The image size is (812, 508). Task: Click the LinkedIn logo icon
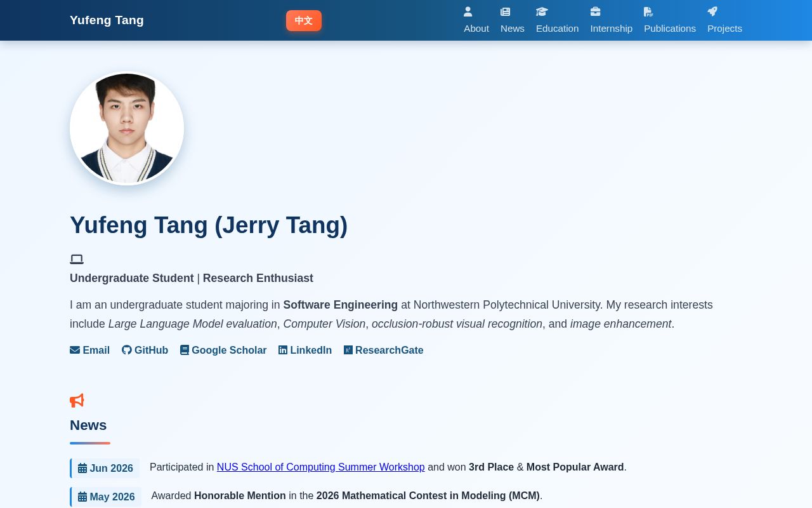pos(283,350)
